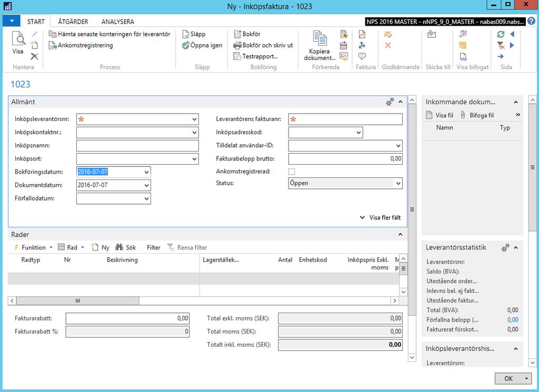Click Filter in the Rader toolbar
Image resolution: width=539 pixels, height=392 pixels.
pyautogui.click(x=153, y=247)
